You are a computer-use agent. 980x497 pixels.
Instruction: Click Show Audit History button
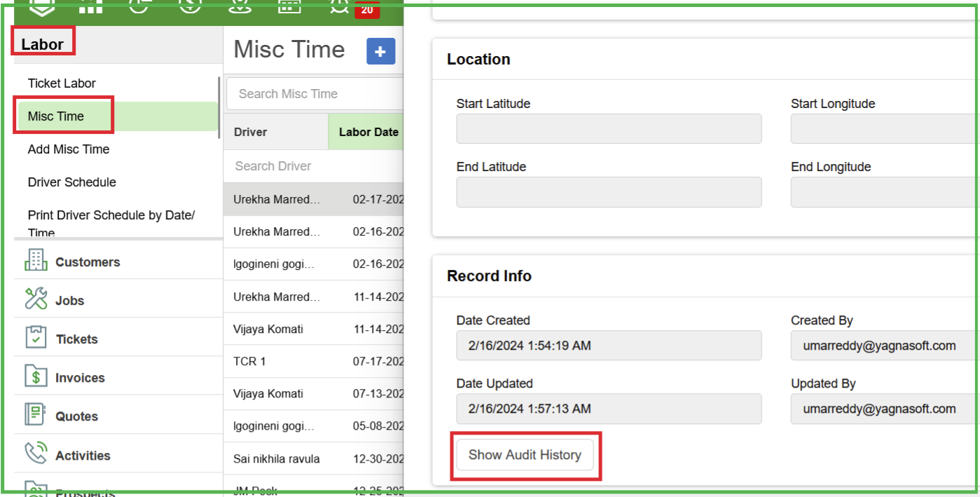(525, 455)
